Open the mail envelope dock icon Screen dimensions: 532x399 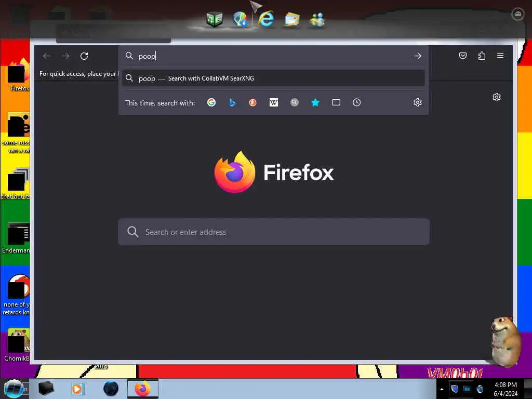292,19
